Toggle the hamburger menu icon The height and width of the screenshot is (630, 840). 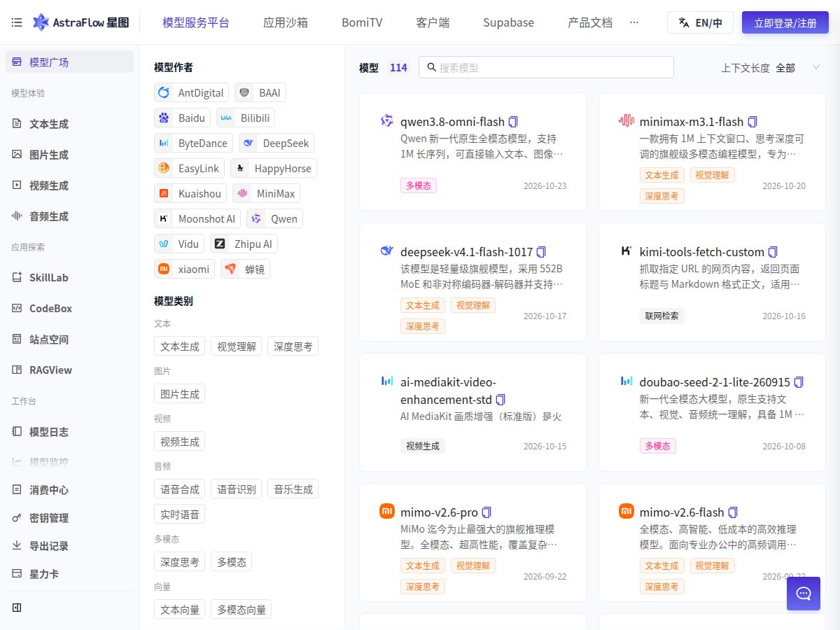[x=17, y=22]
